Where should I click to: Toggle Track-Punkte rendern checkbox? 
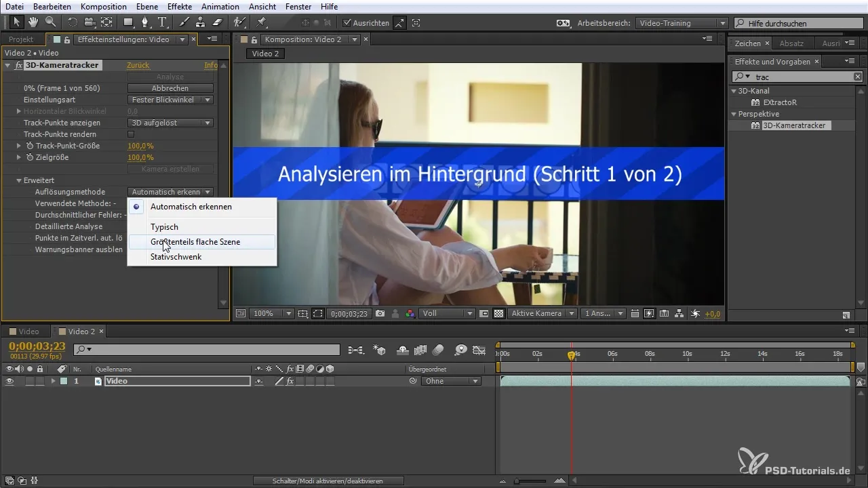tap(132, 134)
